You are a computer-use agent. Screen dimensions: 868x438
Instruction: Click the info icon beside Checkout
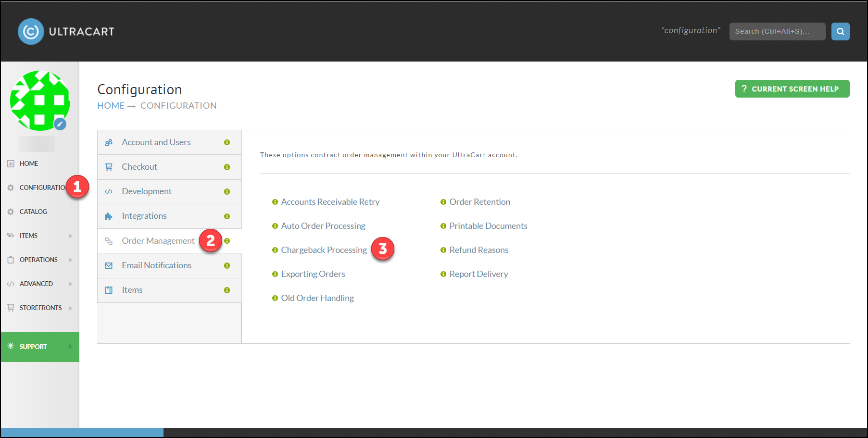click(x=227, y=167)
